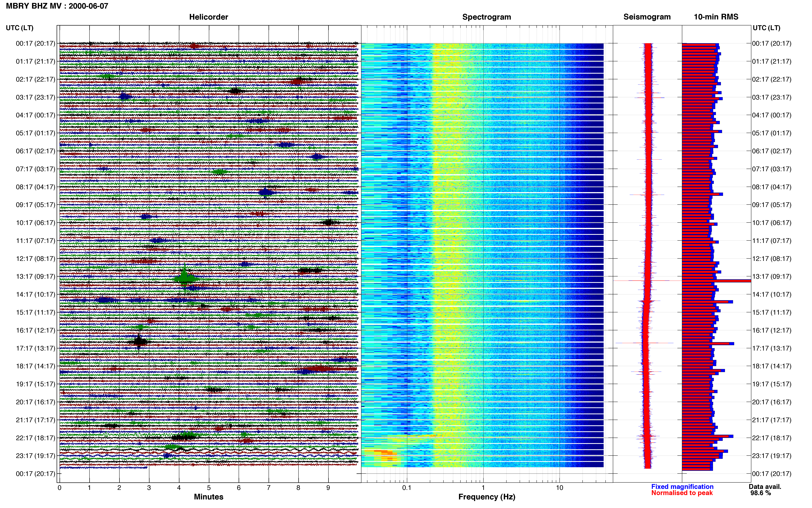
Task: Click the title text MBRY BHZ MV : 2000-06-07
Action: coord(57,6)
